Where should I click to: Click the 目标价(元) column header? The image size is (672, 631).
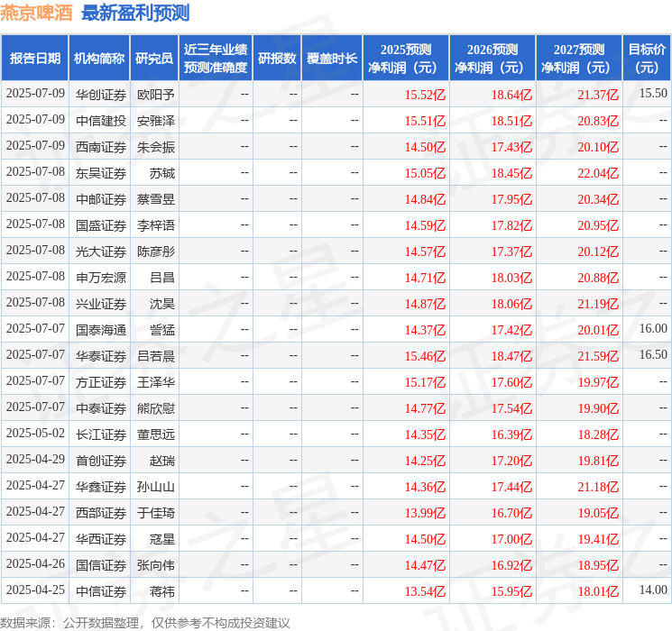point(647,59)
